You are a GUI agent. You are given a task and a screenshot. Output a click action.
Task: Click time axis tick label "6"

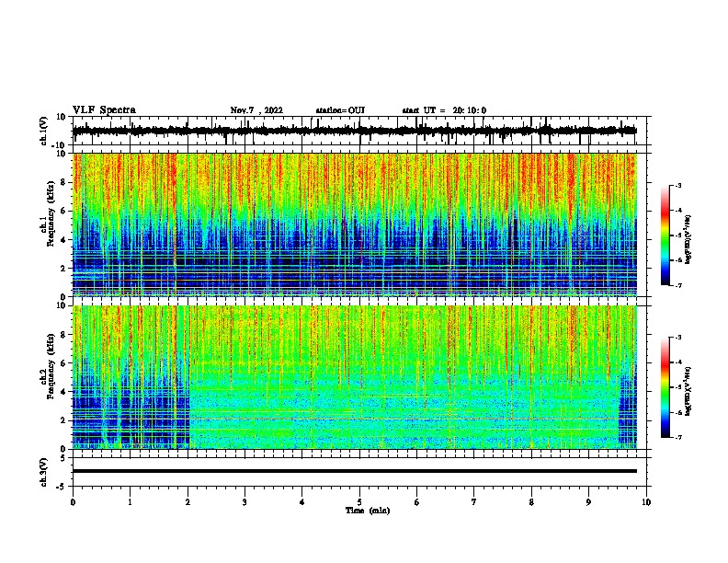(x=417, y=502)
